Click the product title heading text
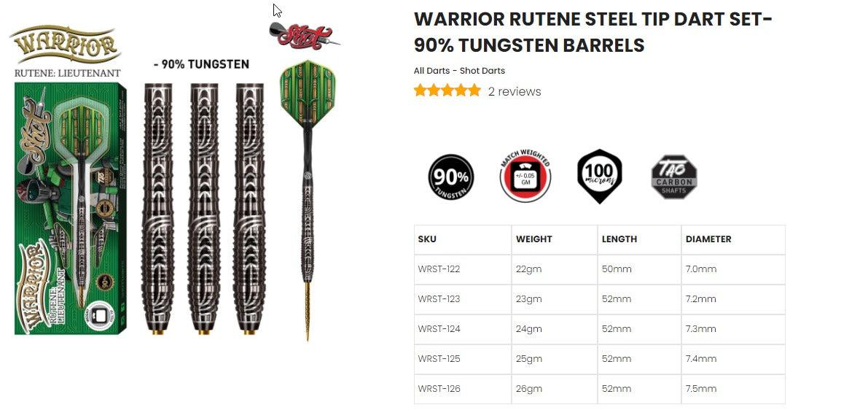Viewport: 868px width, 413px height. [x=593, y=31]
